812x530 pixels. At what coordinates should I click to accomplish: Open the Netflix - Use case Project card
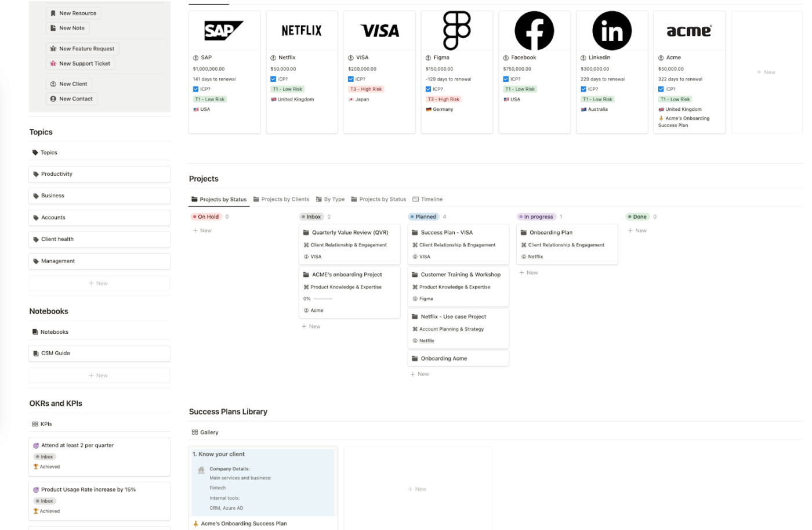455,316
